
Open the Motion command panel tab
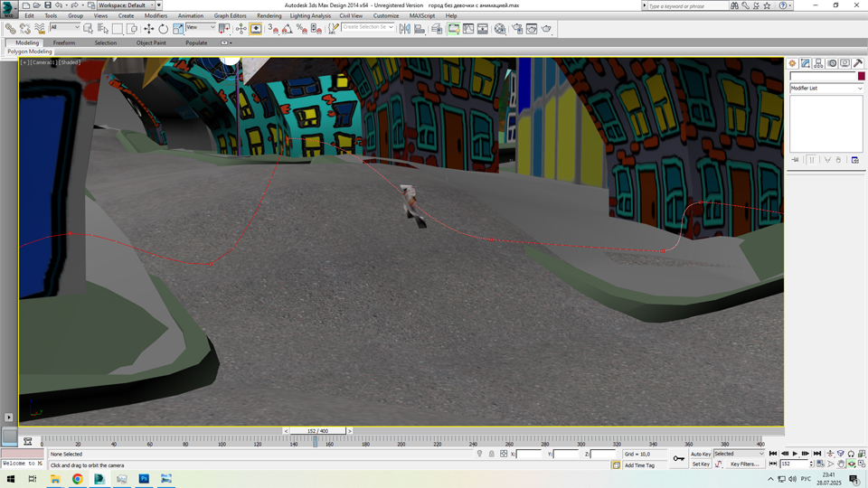click(832, 64)
